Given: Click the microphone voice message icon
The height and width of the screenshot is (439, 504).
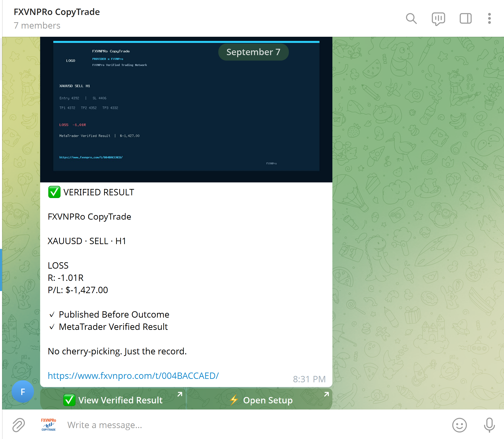Looking at the screenshot, I should pos(489,425).
